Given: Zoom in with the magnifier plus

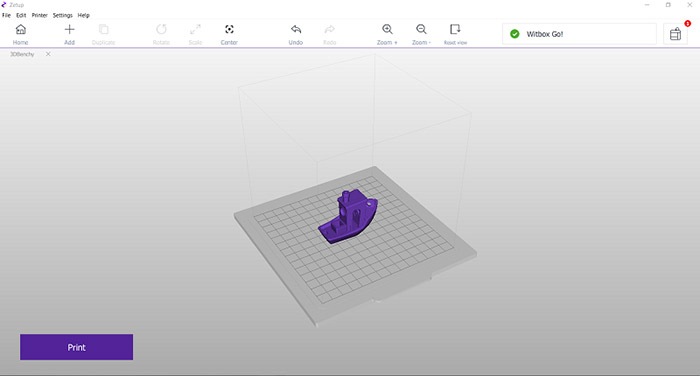Looking at the screenshot, I should 387,29.
